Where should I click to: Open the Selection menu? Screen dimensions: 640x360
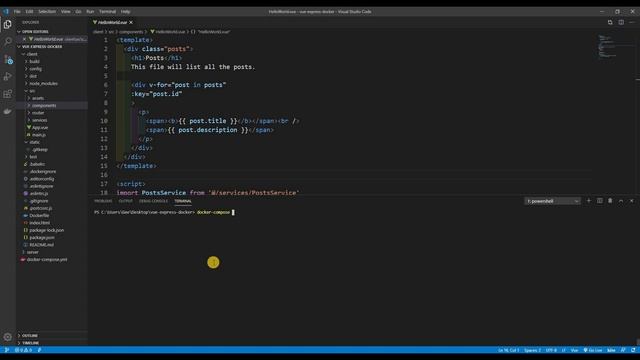point(47,11)
